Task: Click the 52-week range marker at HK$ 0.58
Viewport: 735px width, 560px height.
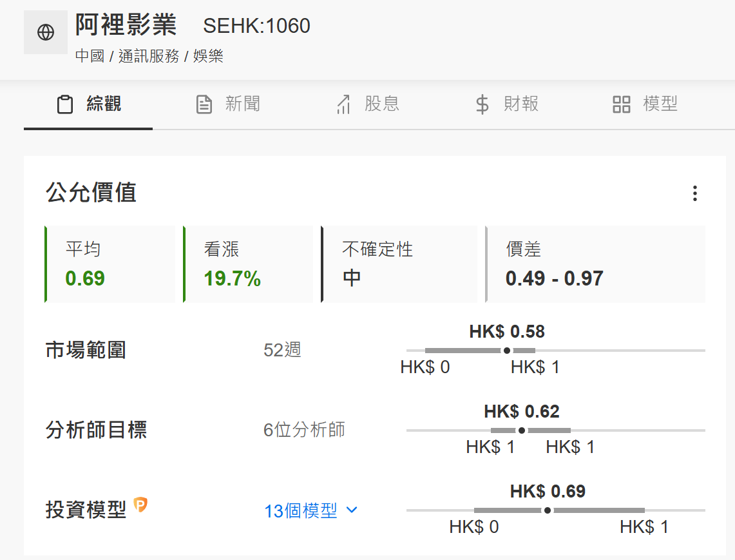Action: coord(507,351)
